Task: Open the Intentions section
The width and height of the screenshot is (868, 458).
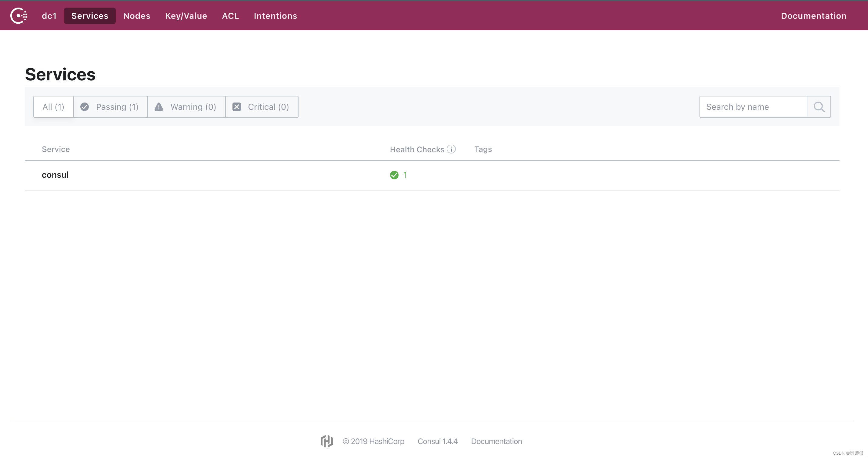Action: pyautogui.click(x=275, y=15)
